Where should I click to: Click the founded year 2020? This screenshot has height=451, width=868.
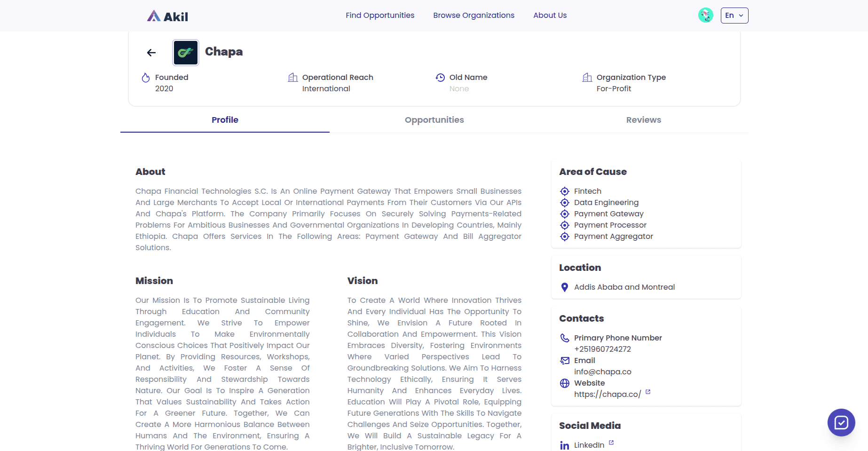pos(164,88)
